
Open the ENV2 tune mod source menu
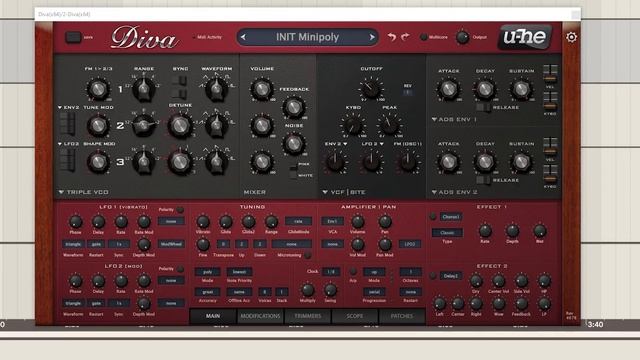[x=69, y=107]
